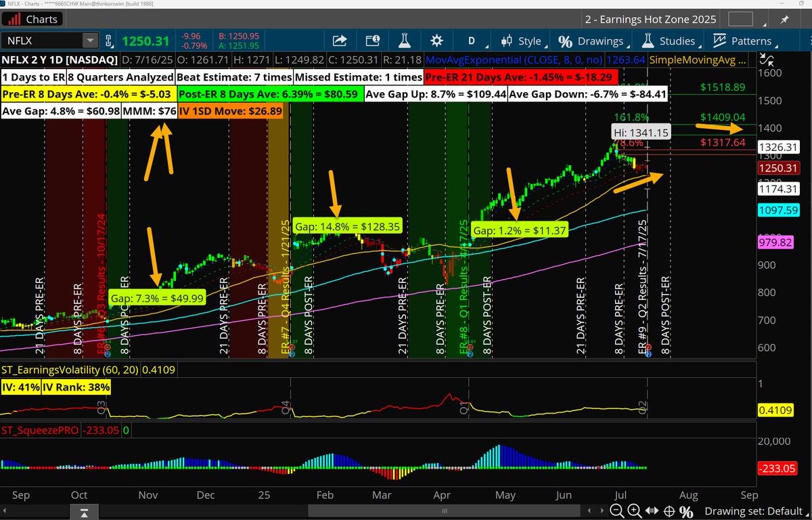Click the Hi: 1341.15 price bubble
Screen dimensions: 812x520
(641, 133)
